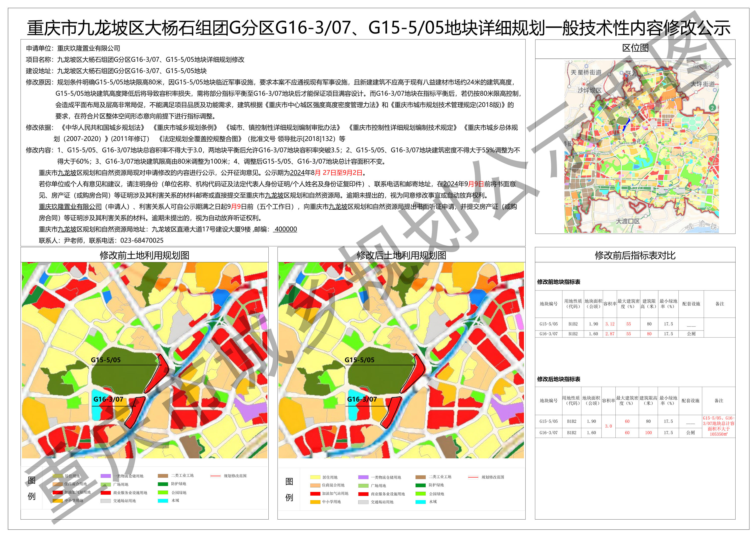Click the 二类工业工地 brown swatch in right legend
756x535 pixels.
click(x=421, y=477)
